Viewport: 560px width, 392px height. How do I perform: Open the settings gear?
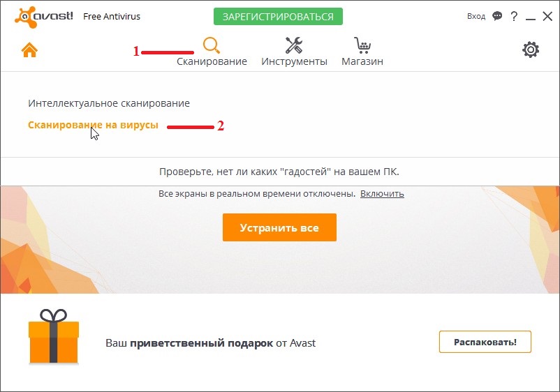click(531, 50)
